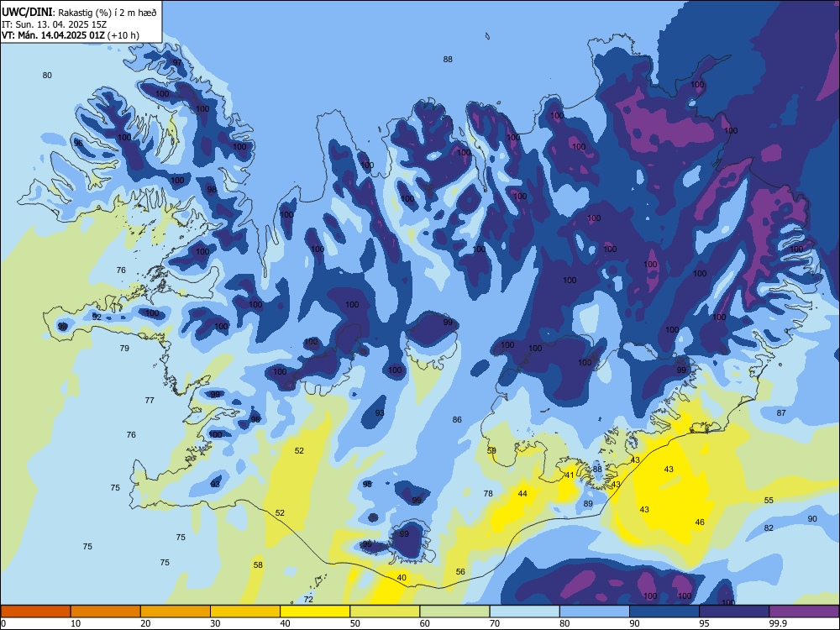Select the '77' value over the western sea
Viewport: 840px width, 630px height.
150,400
